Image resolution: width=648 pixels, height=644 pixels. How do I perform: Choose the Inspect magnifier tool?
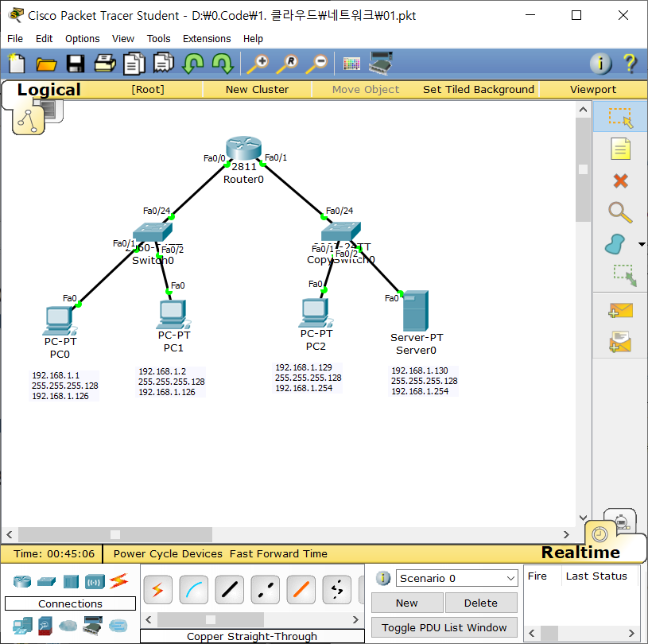(x=620, y=212)
